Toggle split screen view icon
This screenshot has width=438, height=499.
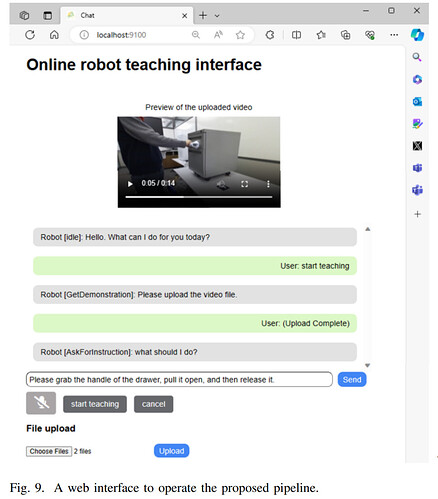click(296, 35)
